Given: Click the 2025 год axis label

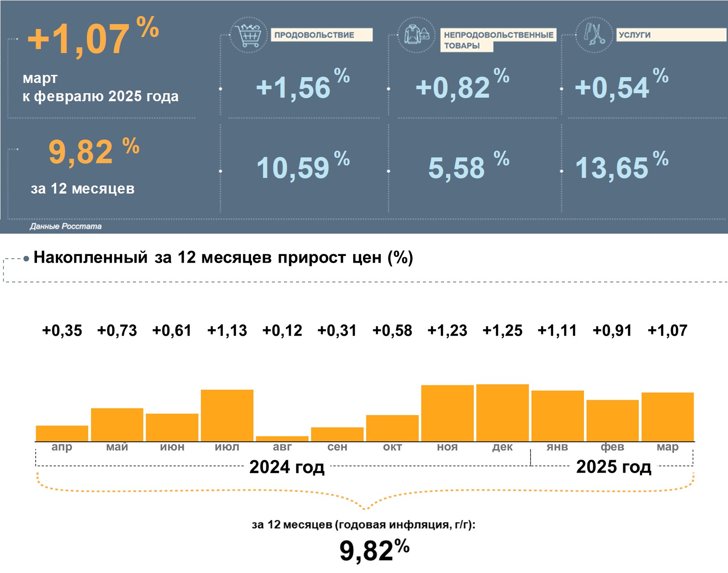Looking at the screenshot, I should [613, 467].
